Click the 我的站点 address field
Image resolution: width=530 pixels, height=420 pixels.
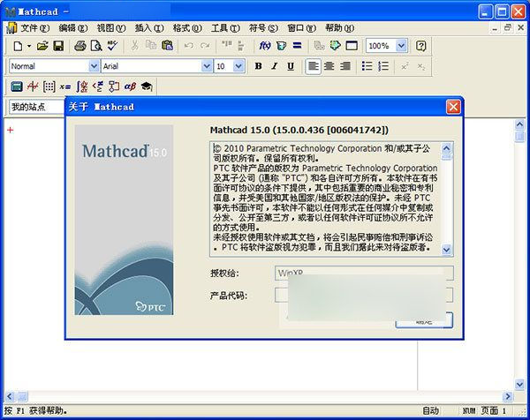tap(37, 107)
